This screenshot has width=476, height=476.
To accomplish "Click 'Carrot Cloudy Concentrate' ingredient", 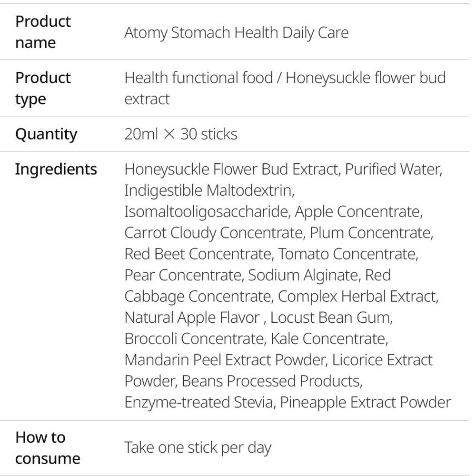I will [213, 233].
